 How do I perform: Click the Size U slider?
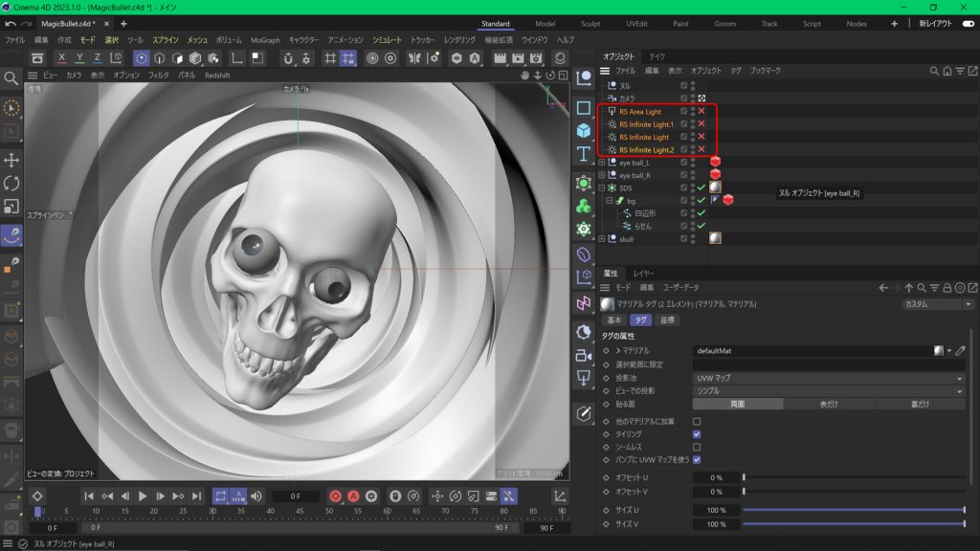pyautogui.click(x=854, y=510)
